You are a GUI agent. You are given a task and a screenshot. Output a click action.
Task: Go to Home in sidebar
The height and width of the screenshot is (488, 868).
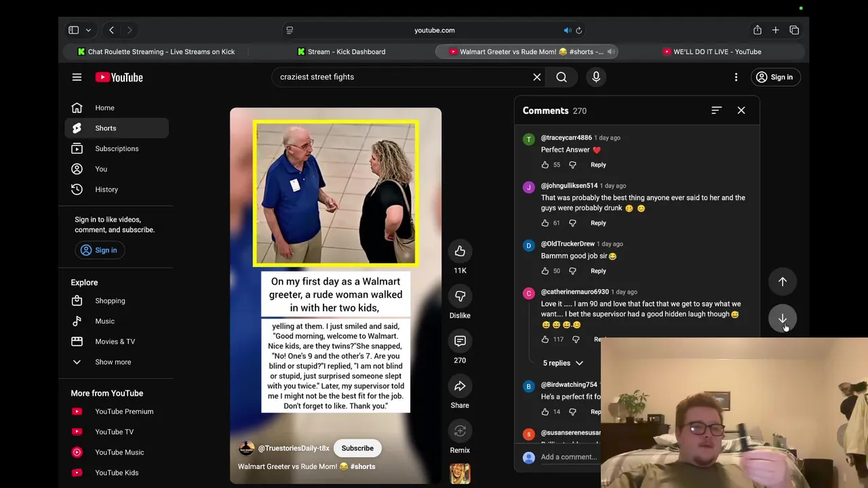(117, 108)
